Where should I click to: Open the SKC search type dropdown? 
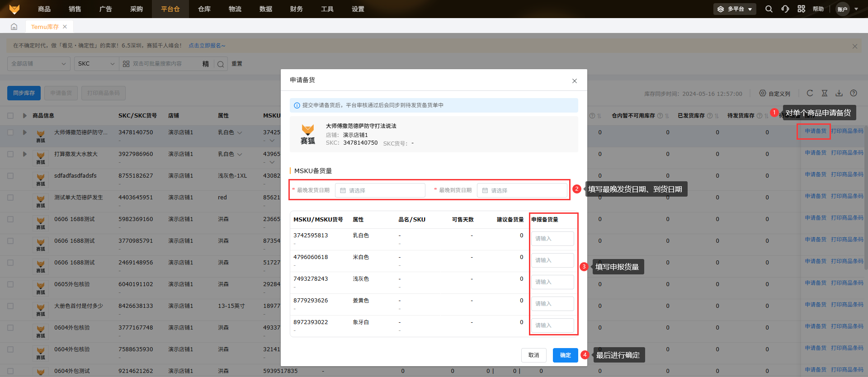[x=96, y=64]
